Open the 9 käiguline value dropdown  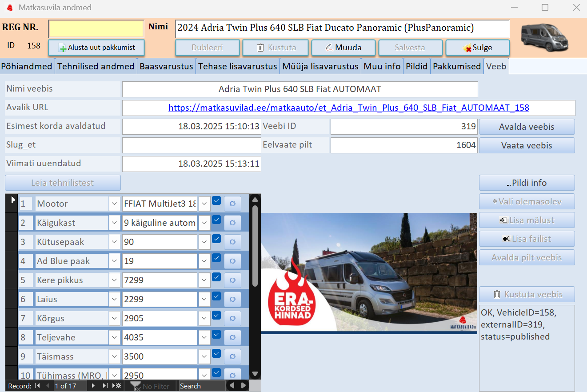(x=204, y=223)
